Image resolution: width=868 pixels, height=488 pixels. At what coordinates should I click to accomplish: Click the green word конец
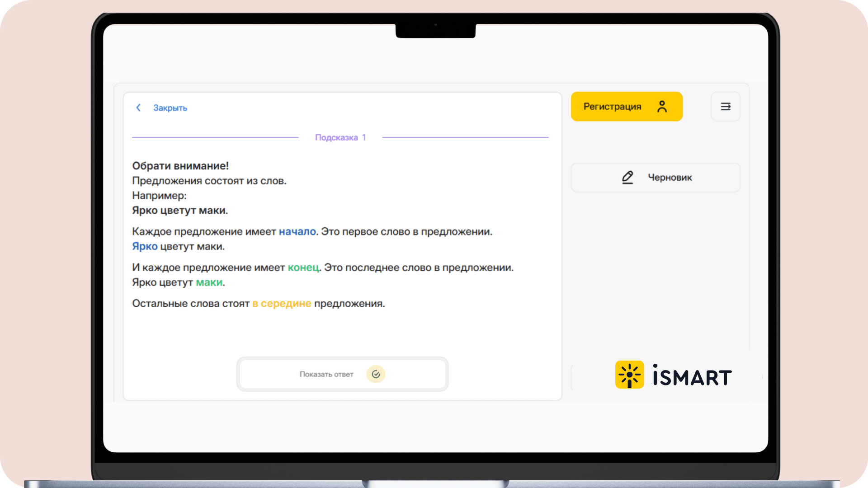point(303,267)
